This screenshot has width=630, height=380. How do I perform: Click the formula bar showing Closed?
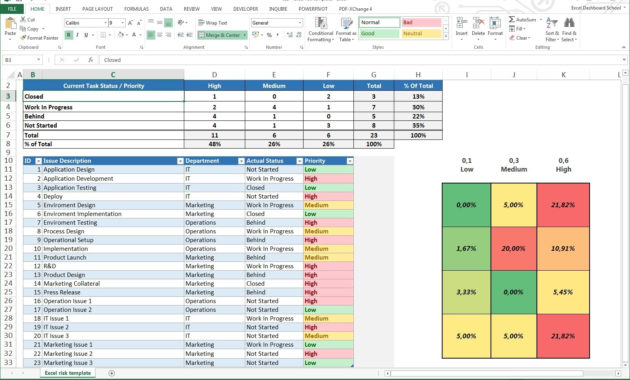[x=362, y=60]
